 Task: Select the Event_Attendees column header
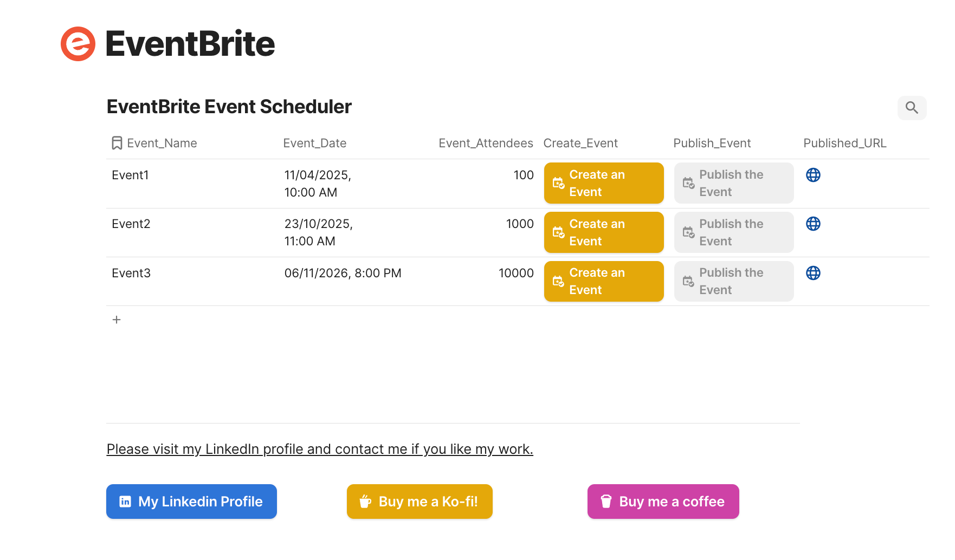pyautogui.click(x=486, y=142)
